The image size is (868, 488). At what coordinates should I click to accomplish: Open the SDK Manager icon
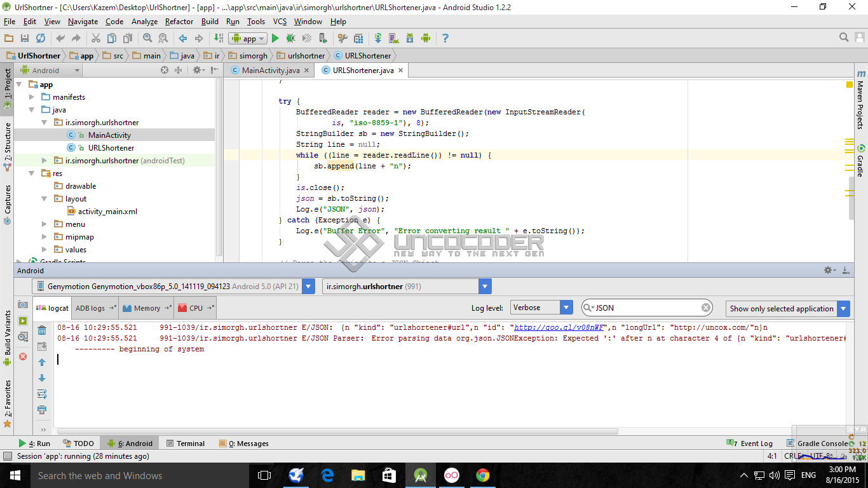pyautogui.click(x=410, y=38)
